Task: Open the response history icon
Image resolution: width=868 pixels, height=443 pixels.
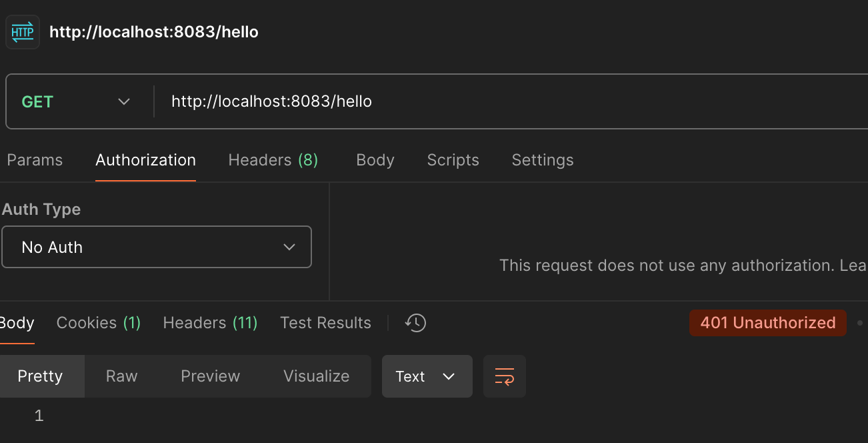Action: tap(415, 323)
